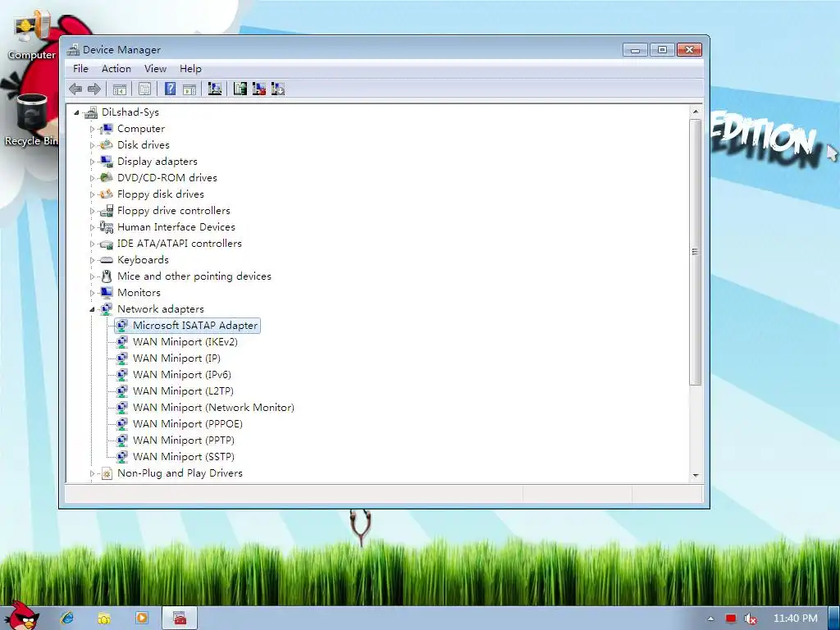This screenshot has height=630, width=840.
Task: Click the Scan for hardware changes icon
Action: pos(215,89)
